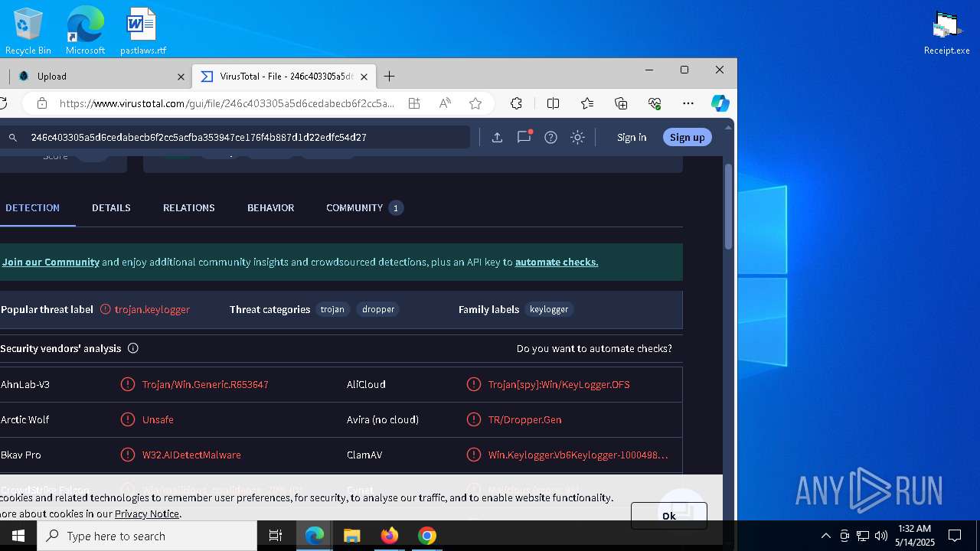Viewport: 980px width, 551px height.
Task: Click the VirusTotal upload file icon
Action: (497, 138)
